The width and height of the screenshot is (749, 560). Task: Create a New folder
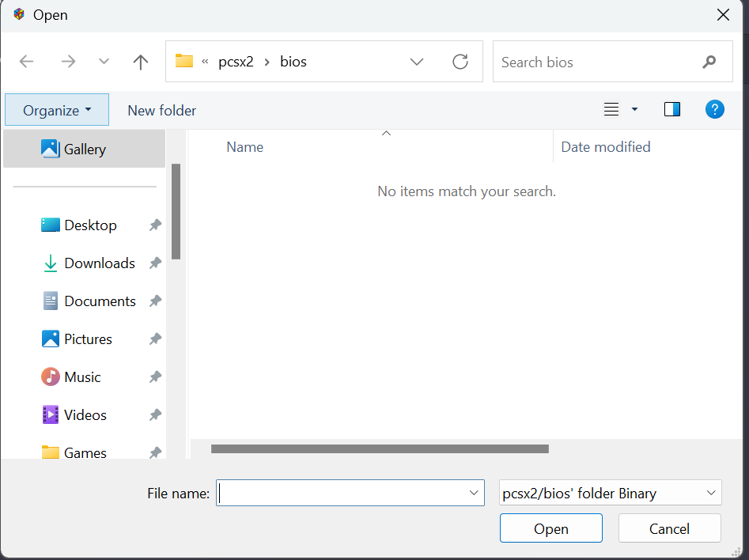pos(161,111)
